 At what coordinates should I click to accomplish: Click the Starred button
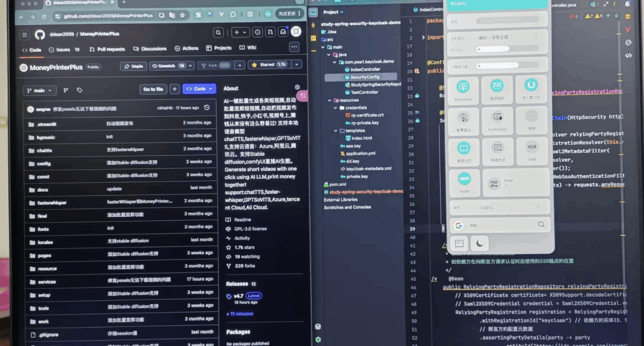pos(268,65)
